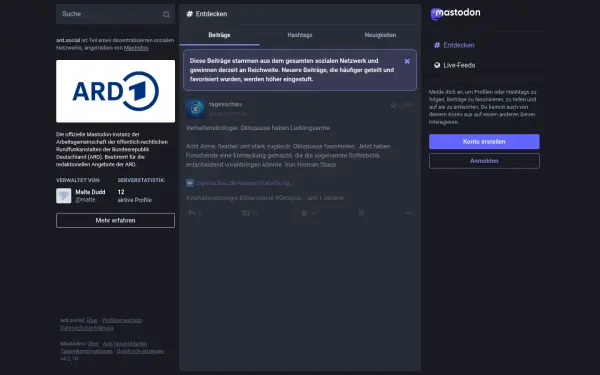
Task: Click the hash icon beside Entdecken heading
Action: [189, 14]
